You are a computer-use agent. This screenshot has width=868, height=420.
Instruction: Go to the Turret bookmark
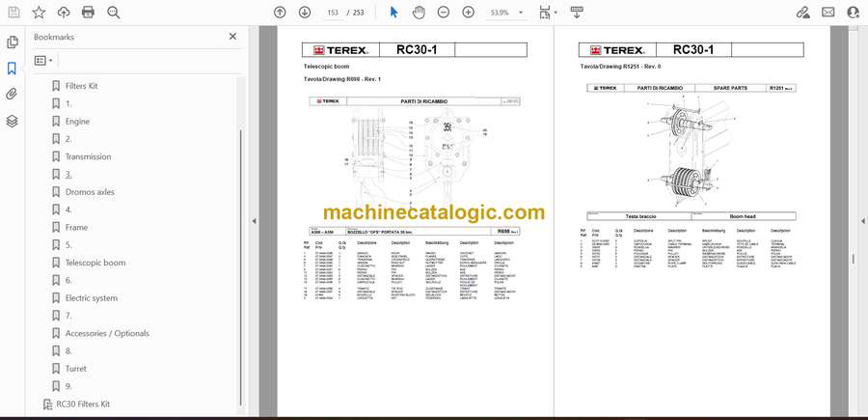[x=76, y=369]
